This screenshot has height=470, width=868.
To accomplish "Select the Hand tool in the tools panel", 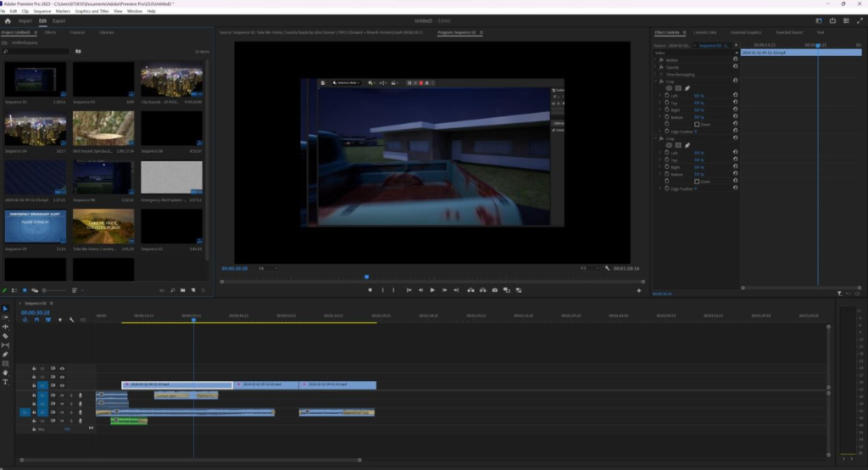I will click(5, 372).
